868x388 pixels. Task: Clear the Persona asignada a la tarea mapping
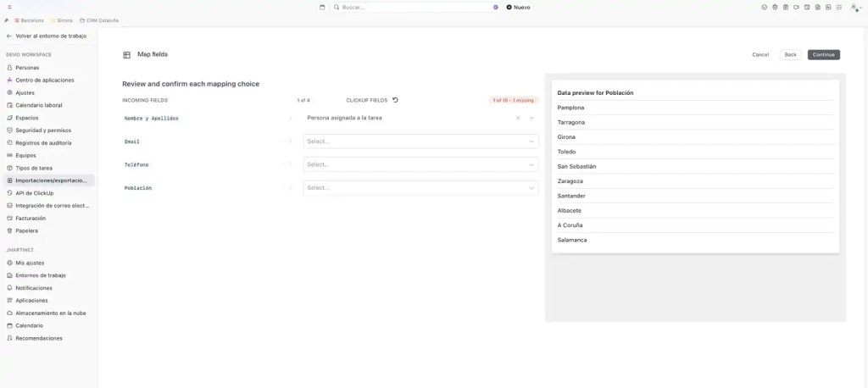click(518, 118)
